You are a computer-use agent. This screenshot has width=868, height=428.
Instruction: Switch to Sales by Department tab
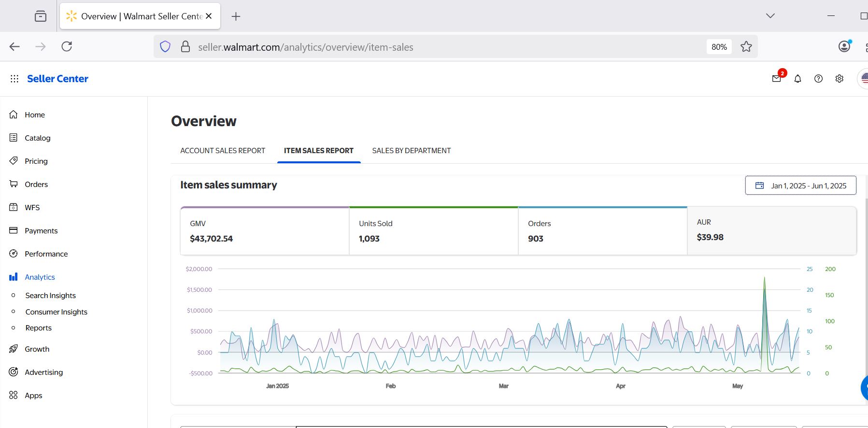pyautogui.click(x=411, y=151)
